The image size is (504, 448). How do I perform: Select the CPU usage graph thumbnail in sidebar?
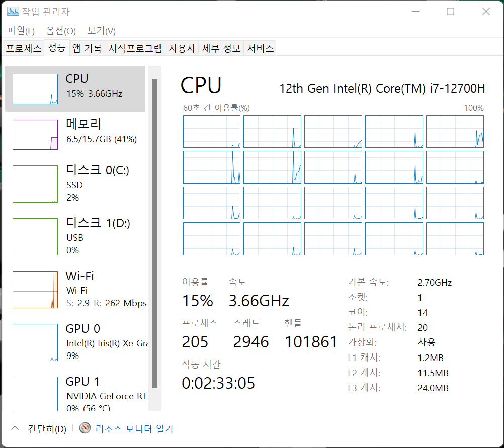pos(35,89)
